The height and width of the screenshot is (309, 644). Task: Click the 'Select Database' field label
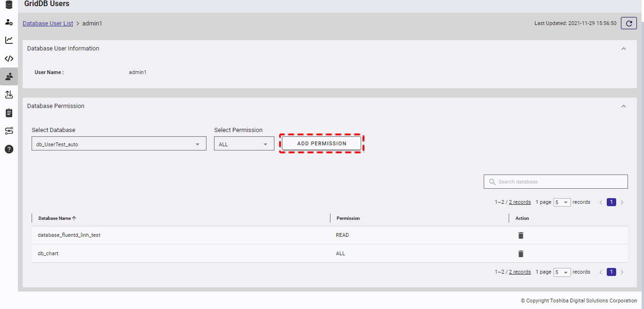coord(53,130)
